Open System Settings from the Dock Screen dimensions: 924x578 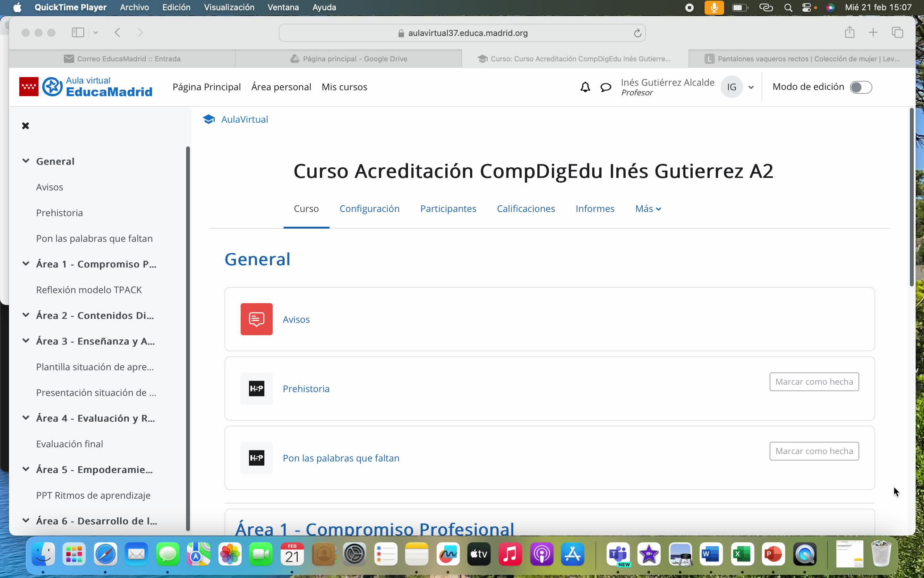point(355,554)
